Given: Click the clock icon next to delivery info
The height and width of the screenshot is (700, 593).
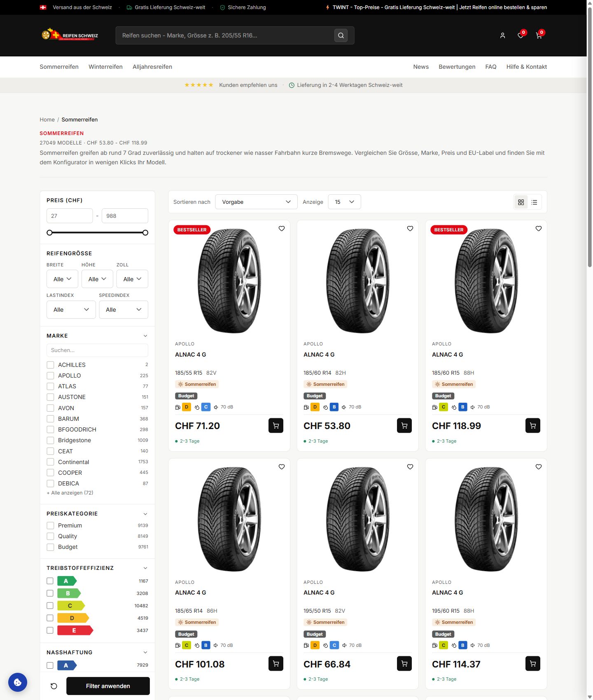Looking at the screenshot, I should [292, 85].
